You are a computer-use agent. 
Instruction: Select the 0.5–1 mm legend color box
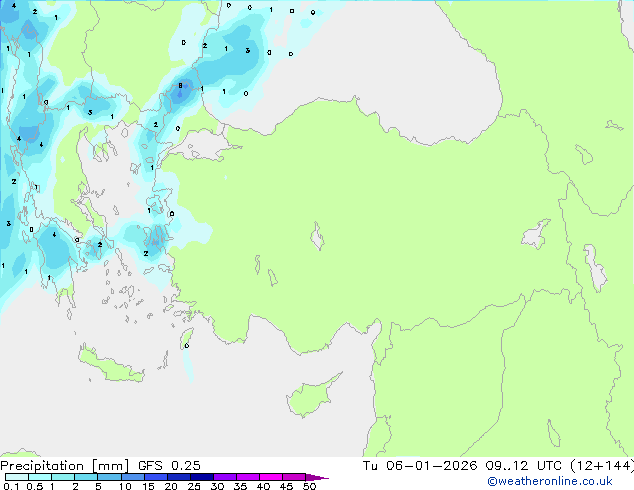[40, 477]
